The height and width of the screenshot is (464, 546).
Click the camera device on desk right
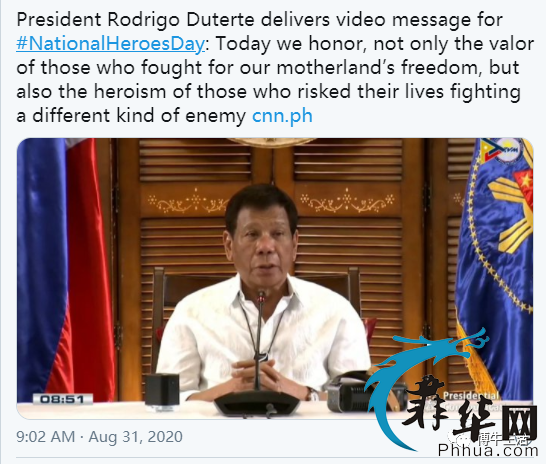[x=348, y=392]
